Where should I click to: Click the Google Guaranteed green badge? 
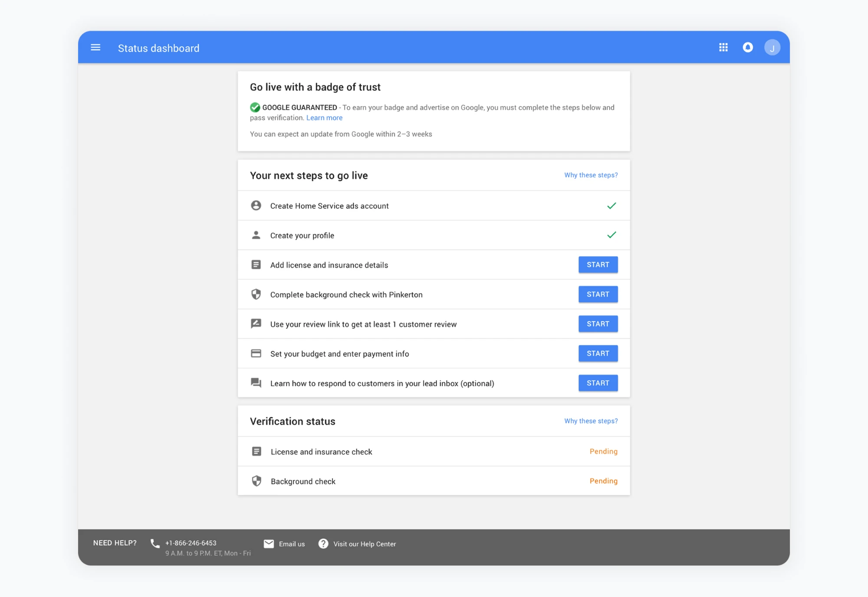[255, 107]
